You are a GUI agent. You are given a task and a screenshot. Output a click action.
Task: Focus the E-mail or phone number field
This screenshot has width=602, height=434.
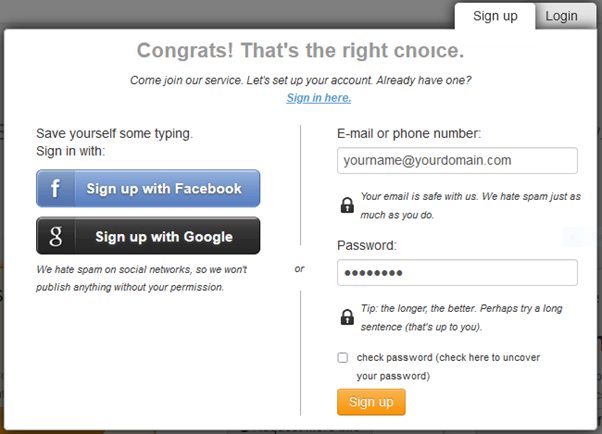457,160
